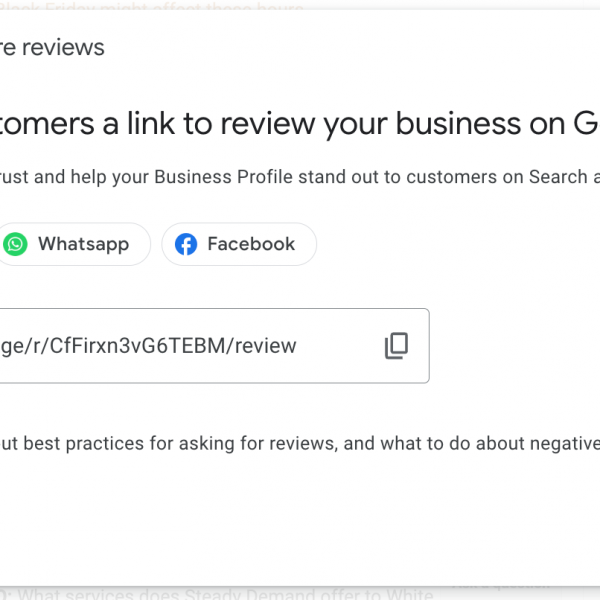Image resolution: width=600 pixels, height=600 pixels.
Task: Click the green WhatsApp logo icon
Action: point(15,244)
